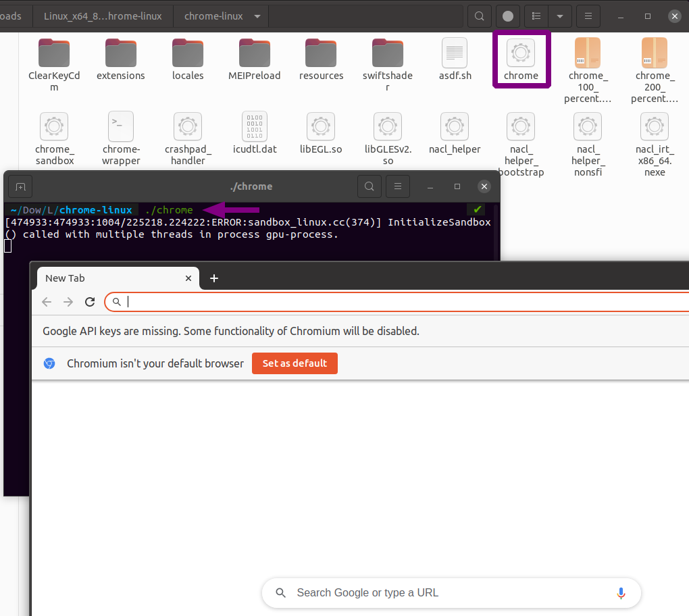Close the New Tab browser tab
Viewport: 689px width, 616px height.
coord(189,278)
